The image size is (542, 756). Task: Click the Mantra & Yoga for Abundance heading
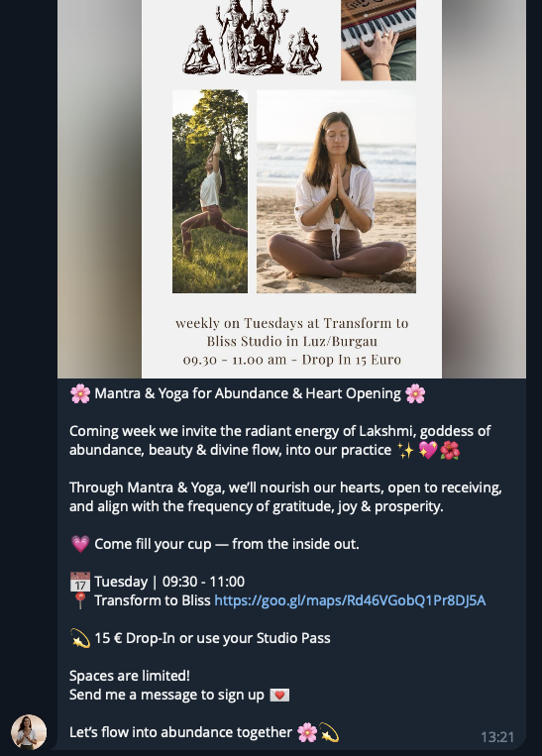tap(248, 394)
